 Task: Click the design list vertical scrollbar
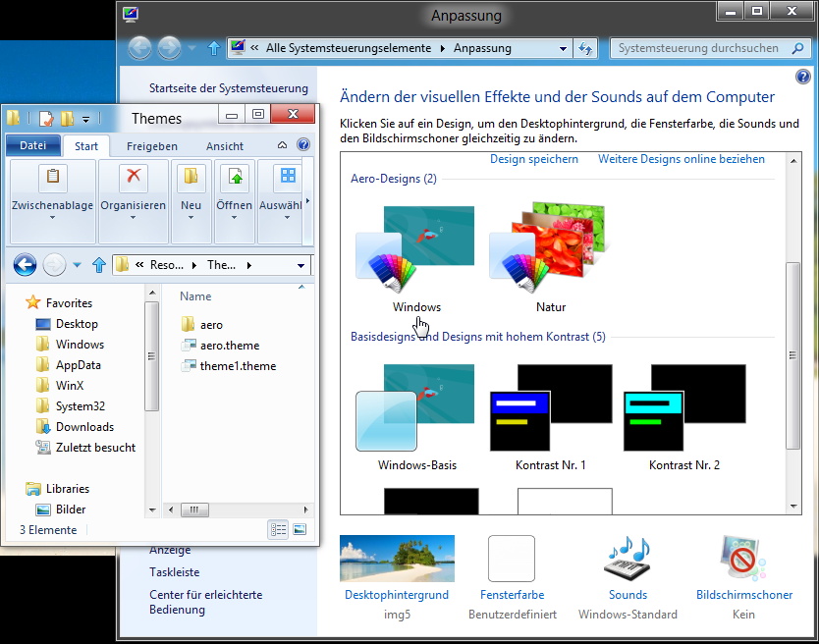click(792, 355)
